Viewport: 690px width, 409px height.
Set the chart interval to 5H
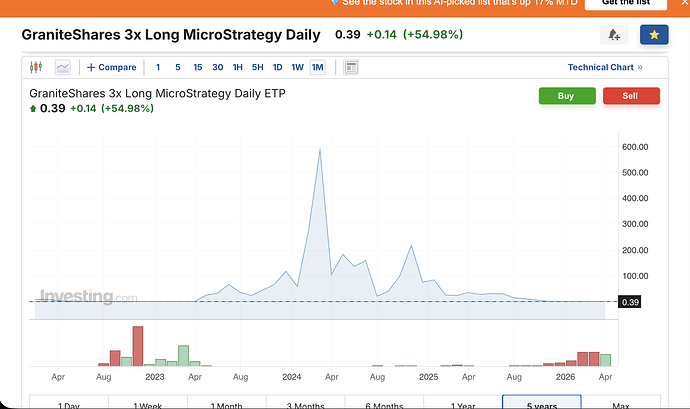(257, 67)
